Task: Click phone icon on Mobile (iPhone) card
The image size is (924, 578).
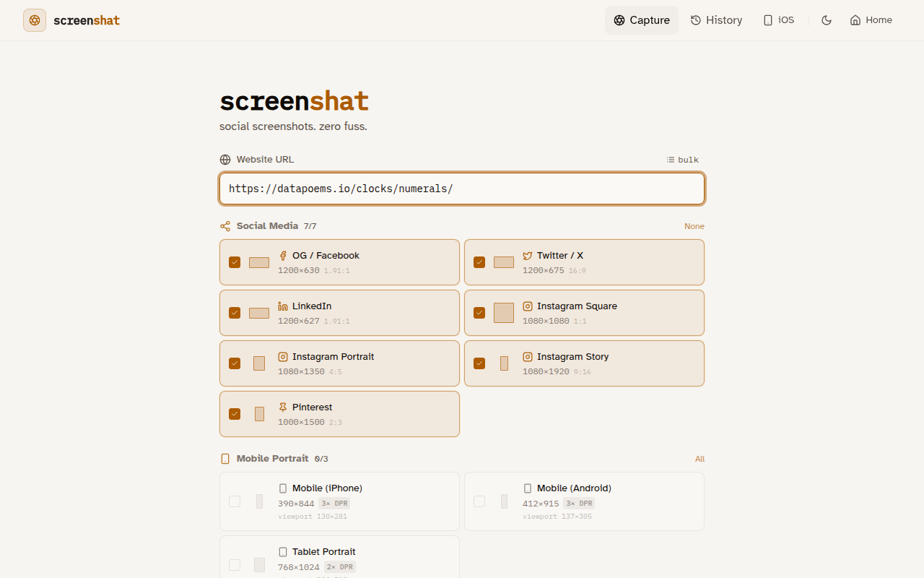Action: (283, 488)
